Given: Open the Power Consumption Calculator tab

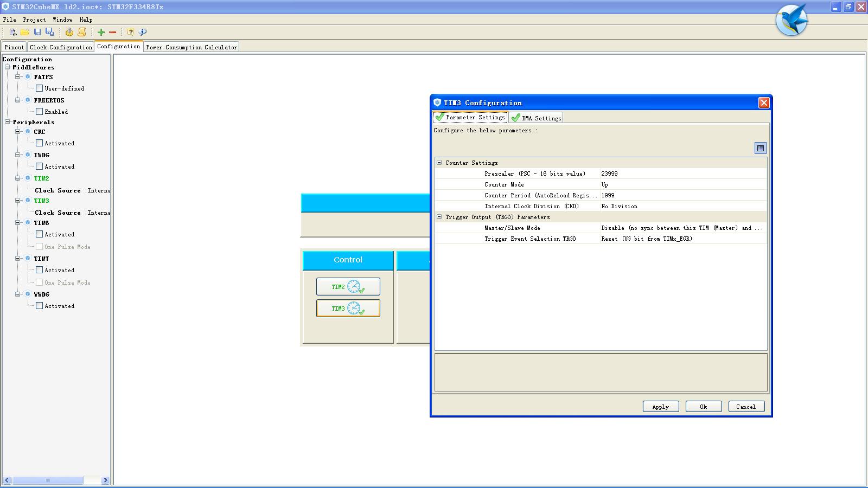Looking at the screenshot, I should click(192, 47).
